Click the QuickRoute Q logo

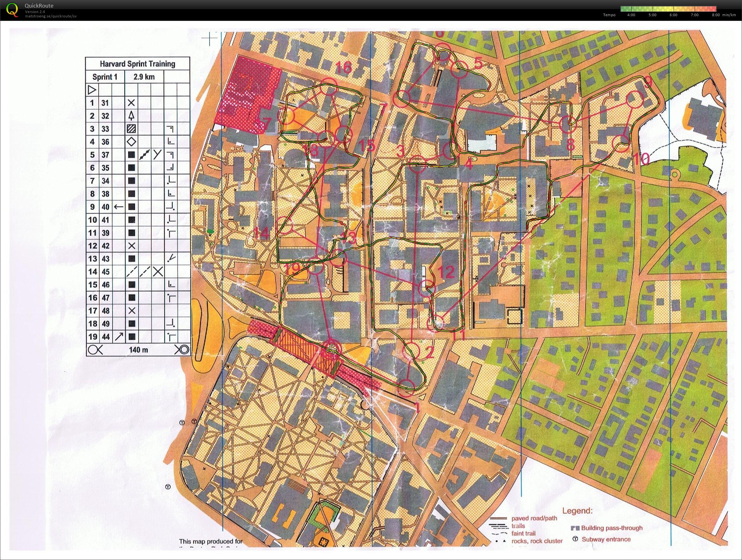12,10
